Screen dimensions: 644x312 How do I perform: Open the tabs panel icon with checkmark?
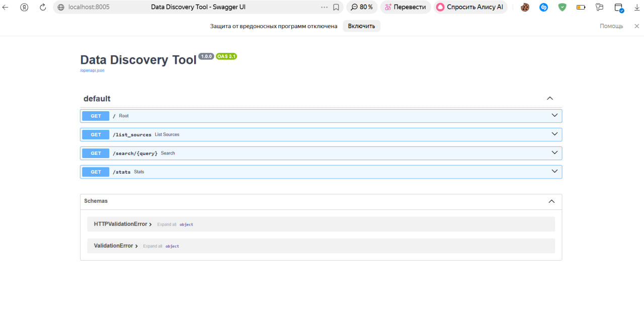coord(619,8)
